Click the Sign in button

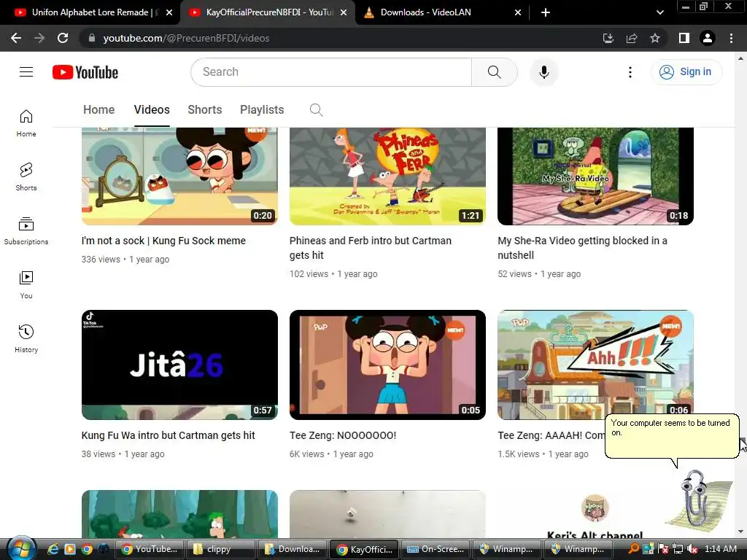(x=686, y=72)
